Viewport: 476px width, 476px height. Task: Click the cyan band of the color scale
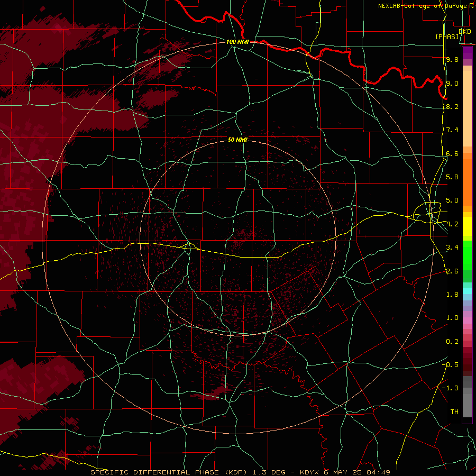point(467,290)
